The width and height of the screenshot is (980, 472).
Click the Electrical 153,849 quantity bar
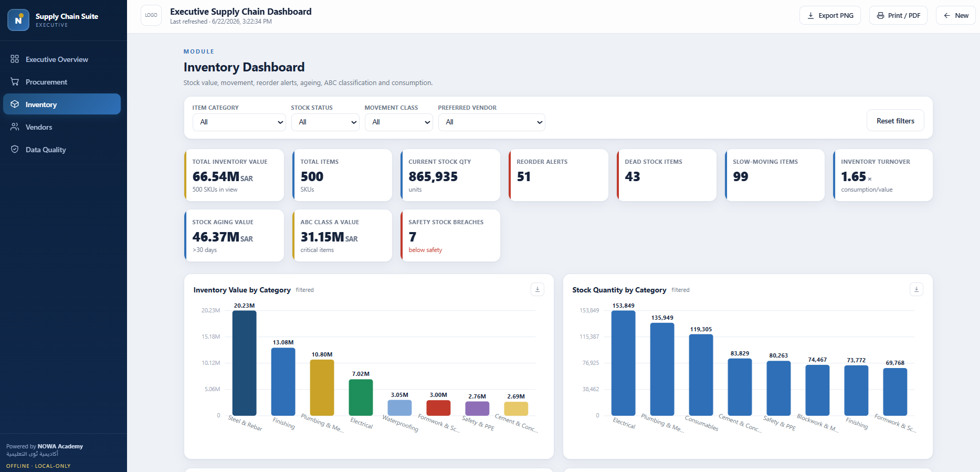pyautogui.click(x=624, y=363)
